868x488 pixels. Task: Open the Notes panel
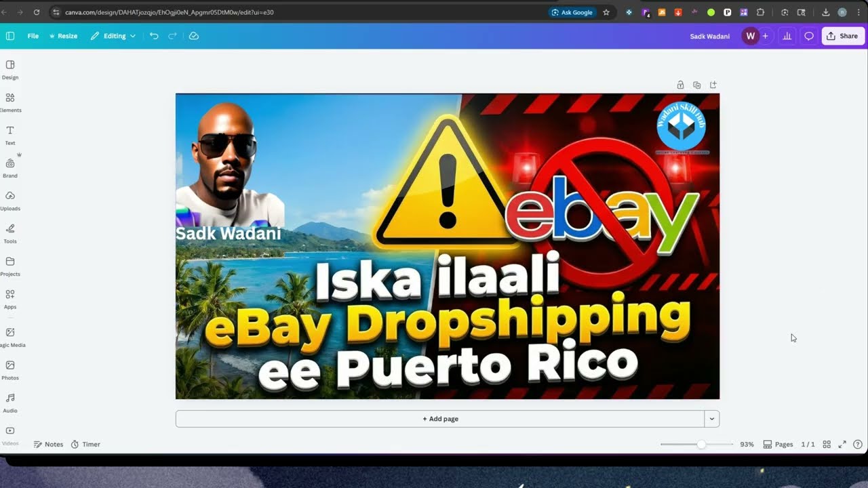[48, 445]
